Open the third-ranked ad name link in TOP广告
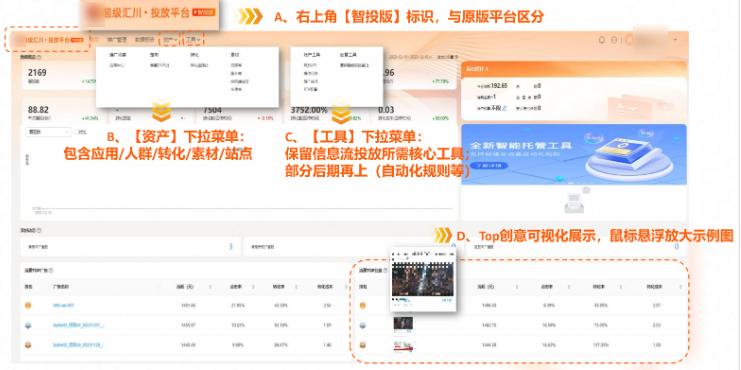The height and width of the screenshot is (370, 741). point(79,345)
